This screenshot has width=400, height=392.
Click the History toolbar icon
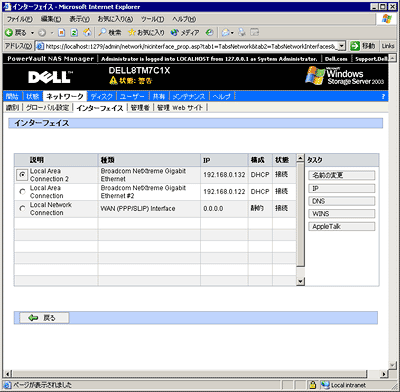pyautogui.click(x=209, y=32)
